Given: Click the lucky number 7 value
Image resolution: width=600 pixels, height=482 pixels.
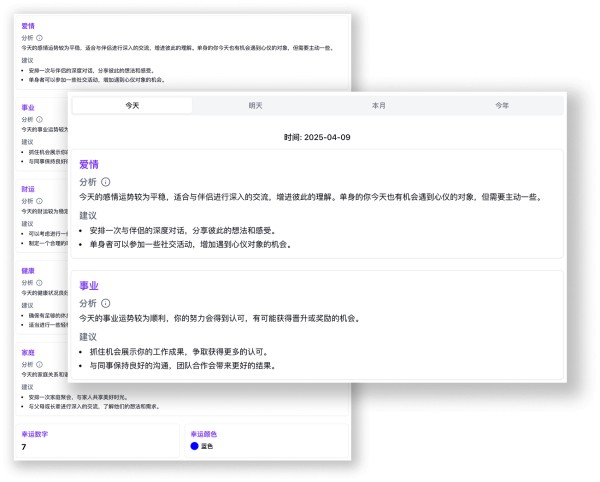Looking at the screenshot, I should pos(24,447).
